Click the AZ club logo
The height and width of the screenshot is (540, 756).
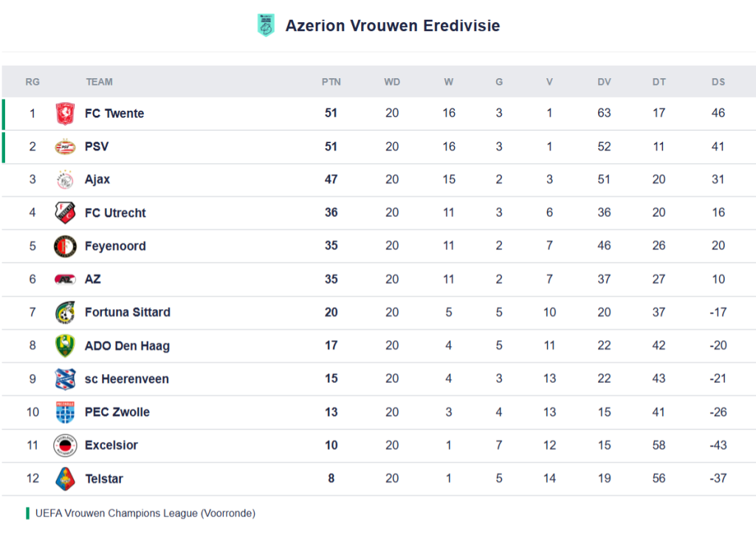(65, 280)
